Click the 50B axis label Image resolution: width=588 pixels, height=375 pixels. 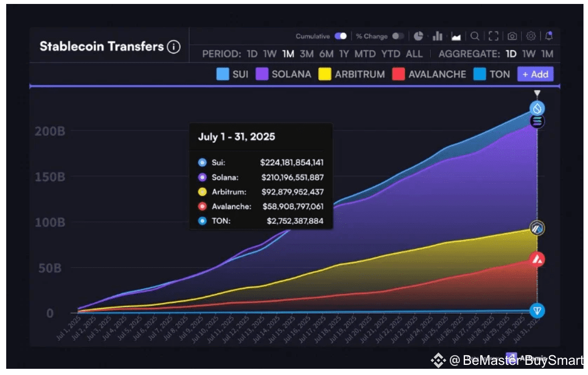coord(50,268)
